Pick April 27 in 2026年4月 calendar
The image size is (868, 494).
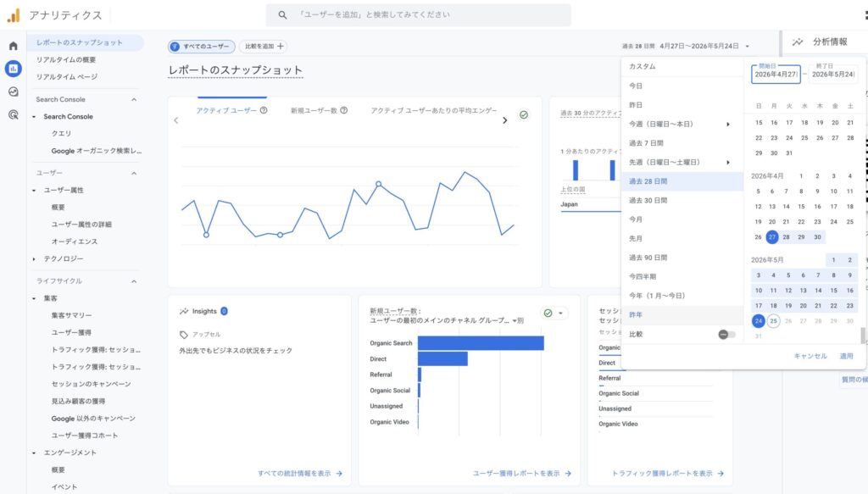pos(772,236)
